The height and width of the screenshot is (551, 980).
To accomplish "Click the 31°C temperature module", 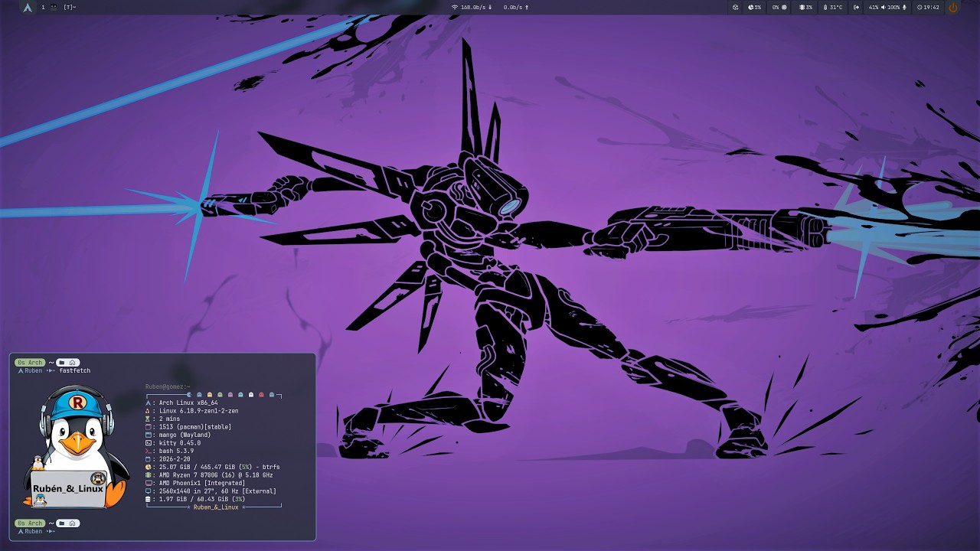I will 831,7.
